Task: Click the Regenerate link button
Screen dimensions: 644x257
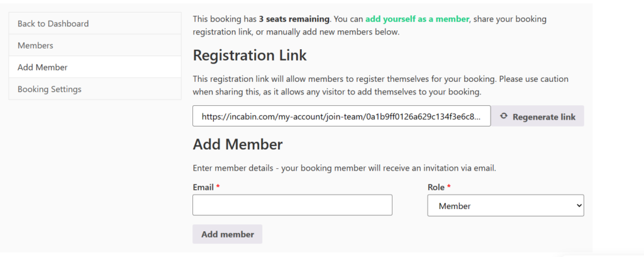Action: point(538,117)
